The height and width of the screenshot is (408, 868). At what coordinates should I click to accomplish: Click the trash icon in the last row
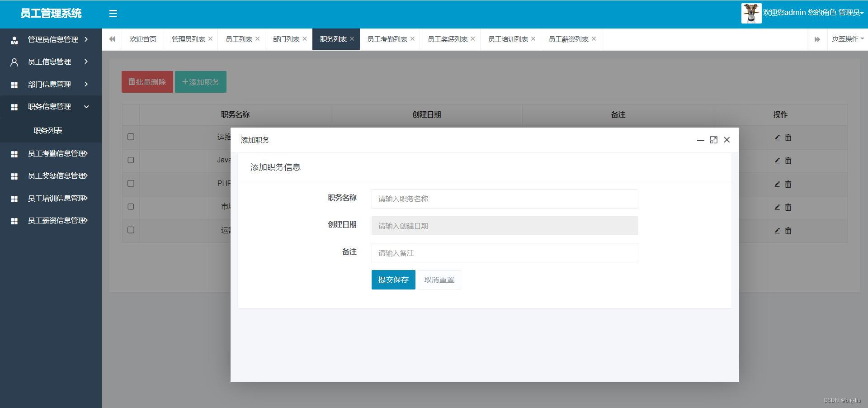point(788,231)
